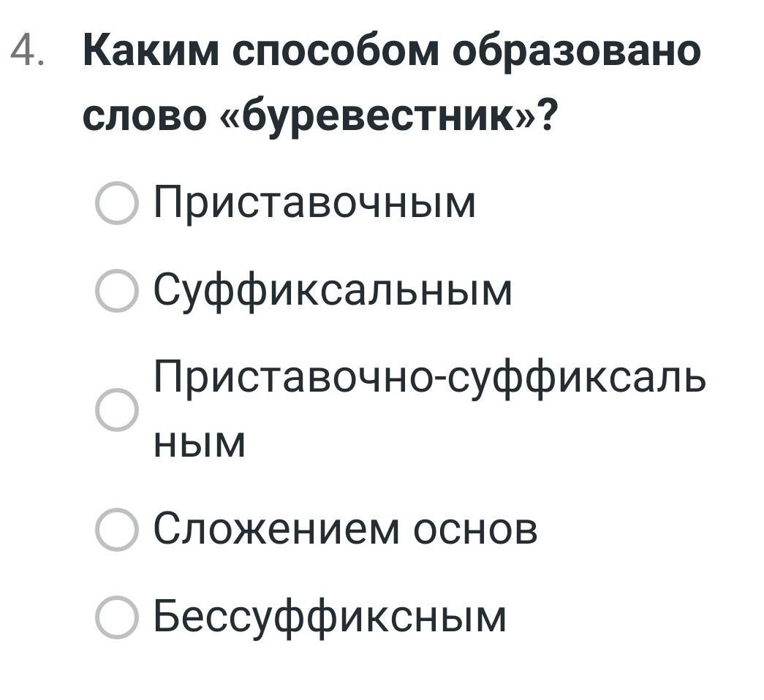764x700 pixels.
Task: Select the «Бессуффиксным» radio circle
Action: tap(117, 617)
